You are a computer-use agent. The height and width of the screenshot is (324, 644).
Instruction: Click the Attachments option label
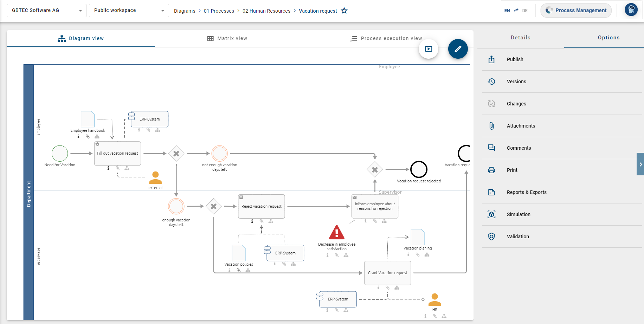pyautogui.click(x=521, y=126)
